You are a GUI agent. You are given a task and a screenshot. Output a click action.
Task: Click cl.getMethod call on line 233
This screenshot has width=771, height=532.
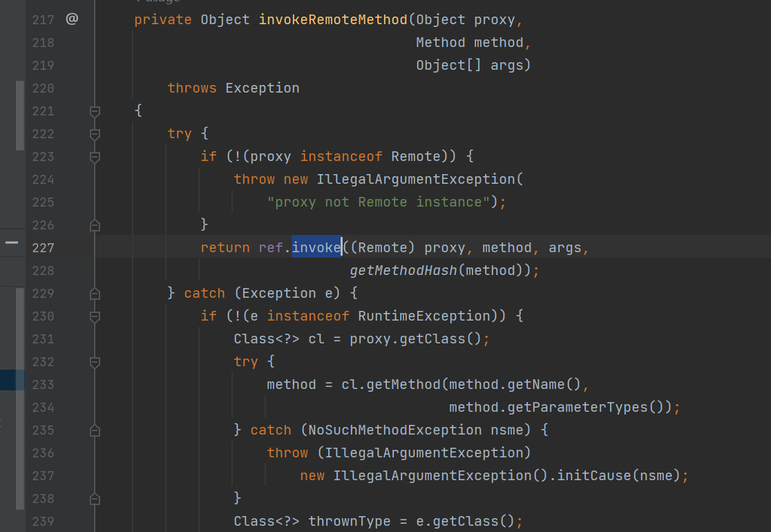click(x=391, y=385)
